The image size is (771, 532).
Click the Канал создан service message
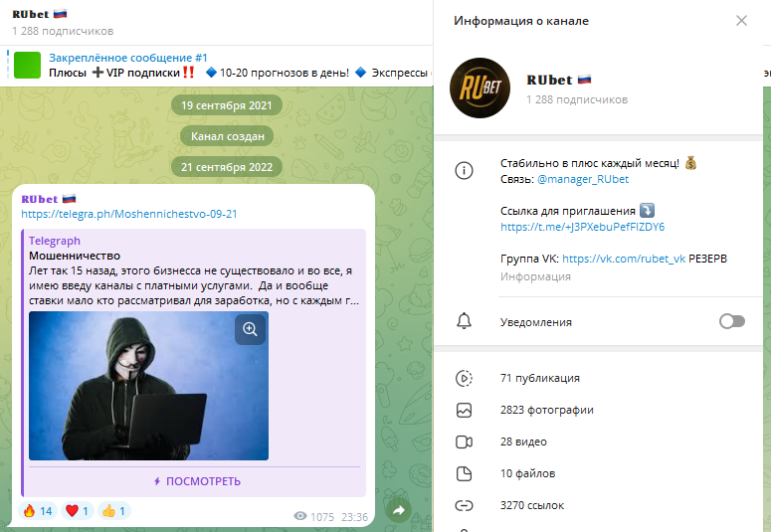pyautogui.click(x=227, y=136)
